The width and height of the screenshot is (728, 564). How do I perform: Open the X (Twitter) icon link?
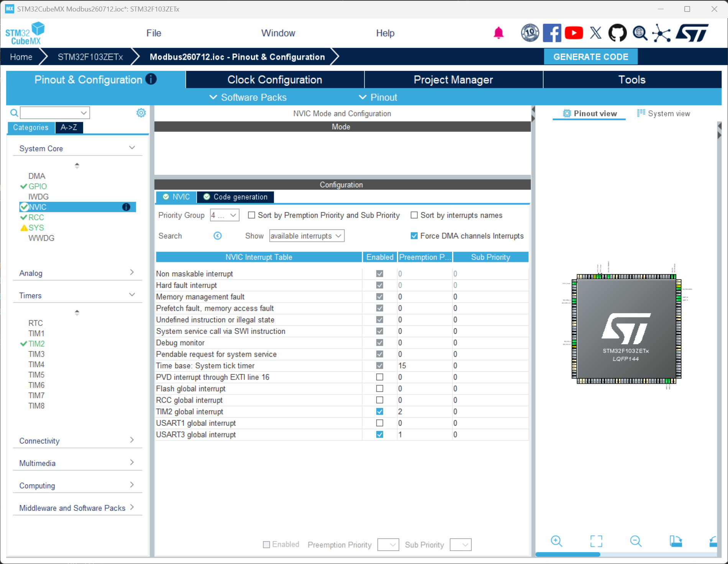click(595, 33)
